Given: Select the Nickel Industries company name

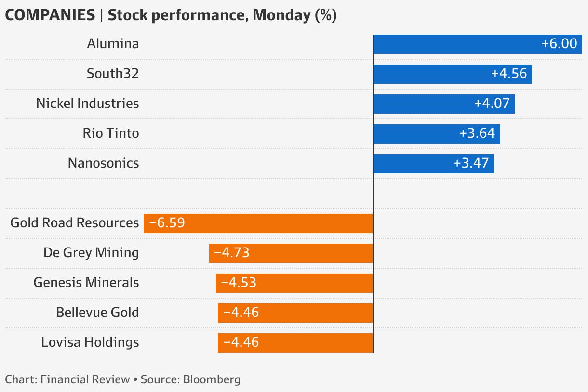Looking at the screenshot, I should pos(88,104).
